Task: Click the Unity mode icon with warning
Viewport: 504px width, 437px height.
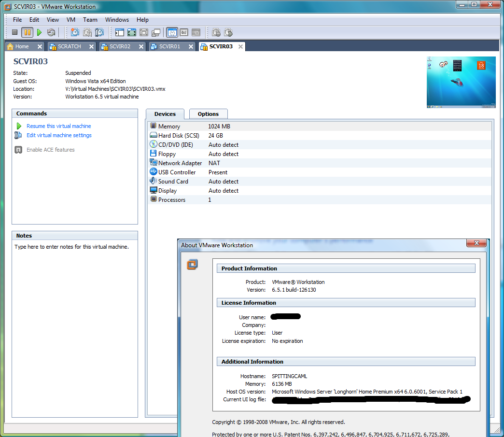Action: (156, 32)
